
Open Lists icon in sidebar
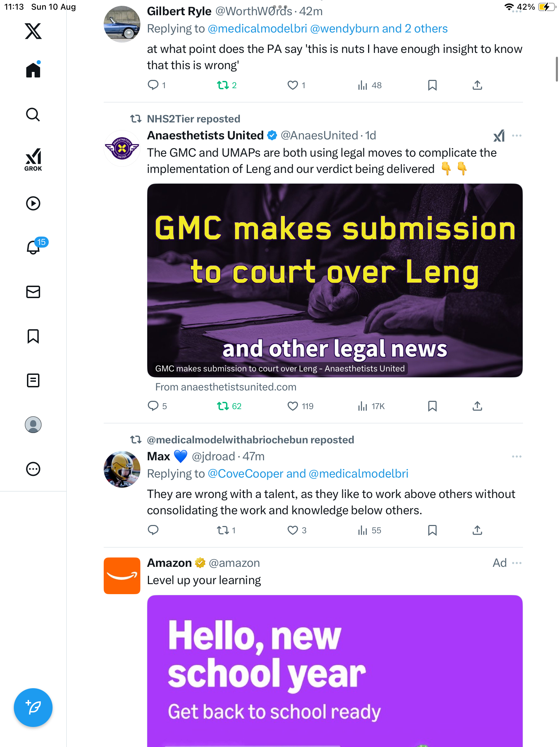pos(33,380)
